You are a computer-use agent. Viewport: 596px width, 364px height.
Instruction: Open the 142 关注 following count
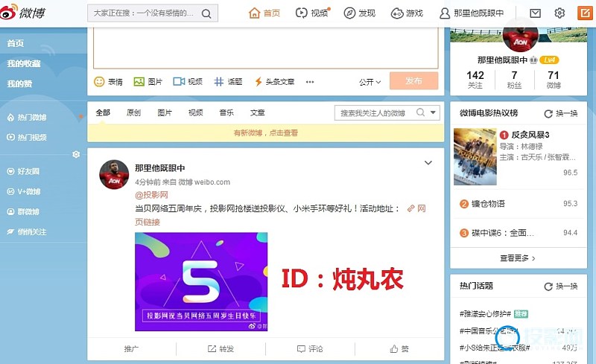click(475, 80)
